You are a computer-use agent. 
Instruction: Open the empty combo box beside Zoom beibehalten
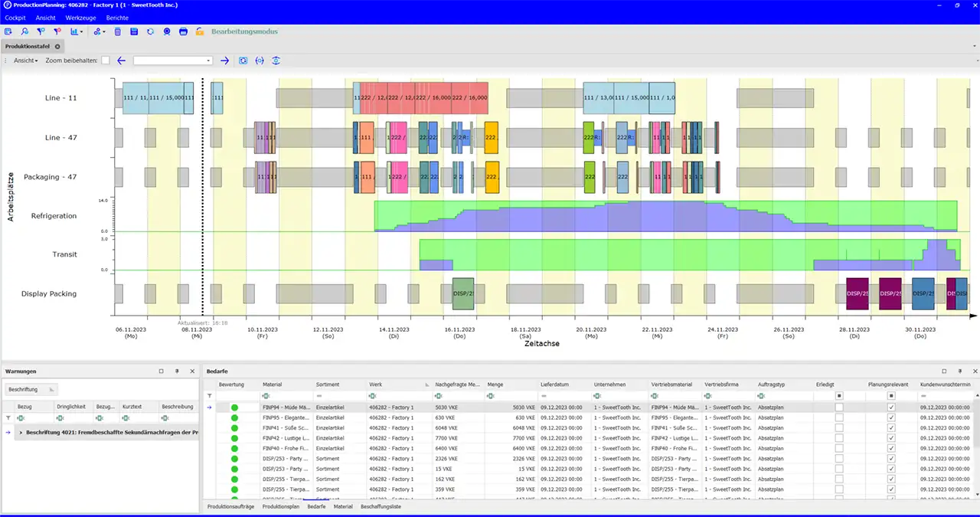point(172,61)
